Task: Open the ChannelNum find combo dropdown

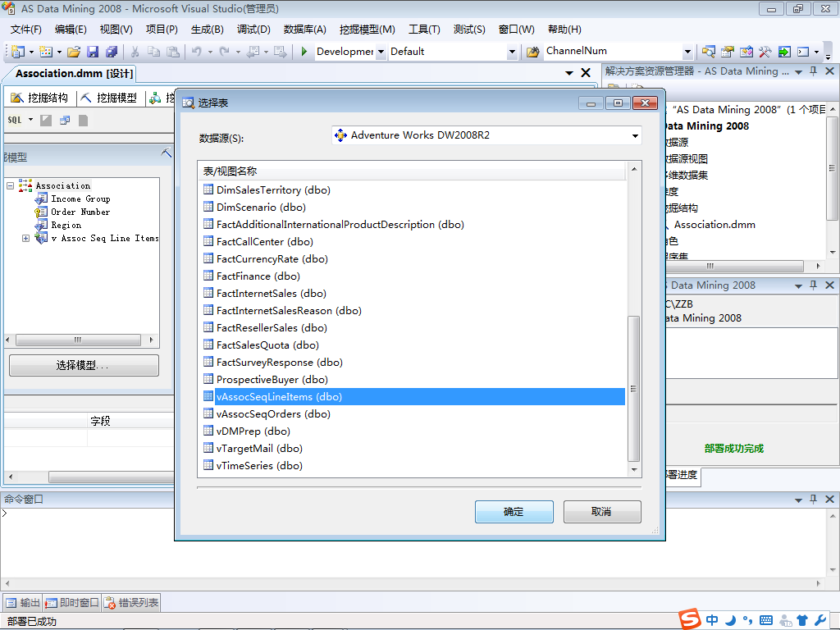Action: pyautogui.click(x=688, y=52)
